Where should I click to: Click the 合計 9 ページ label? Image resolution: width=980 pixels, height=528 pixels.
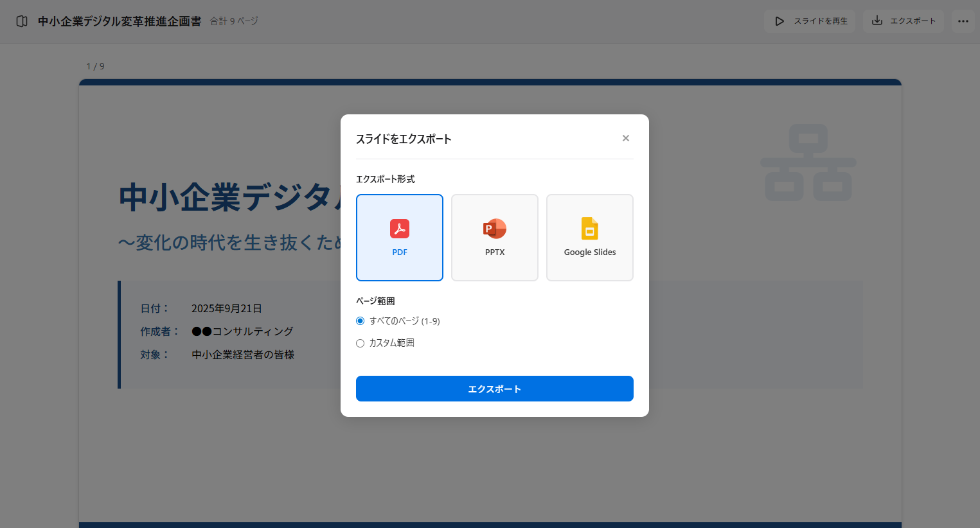(233, 21)
